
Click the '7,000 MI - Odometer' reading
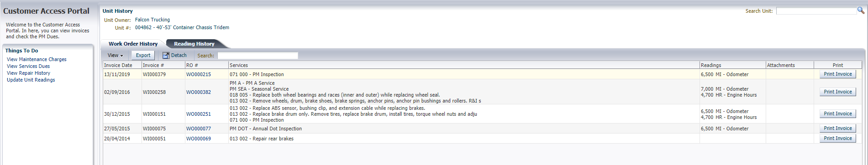(x=725, y=89)
